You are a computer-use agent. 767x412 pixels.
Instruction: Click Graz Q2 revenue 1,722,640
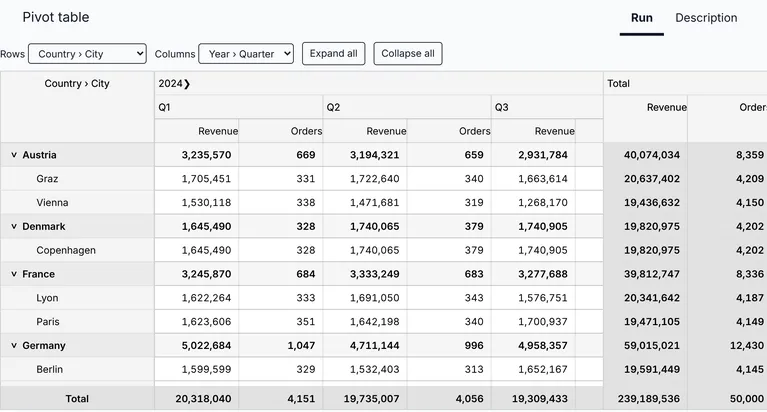tap(365, 179)
